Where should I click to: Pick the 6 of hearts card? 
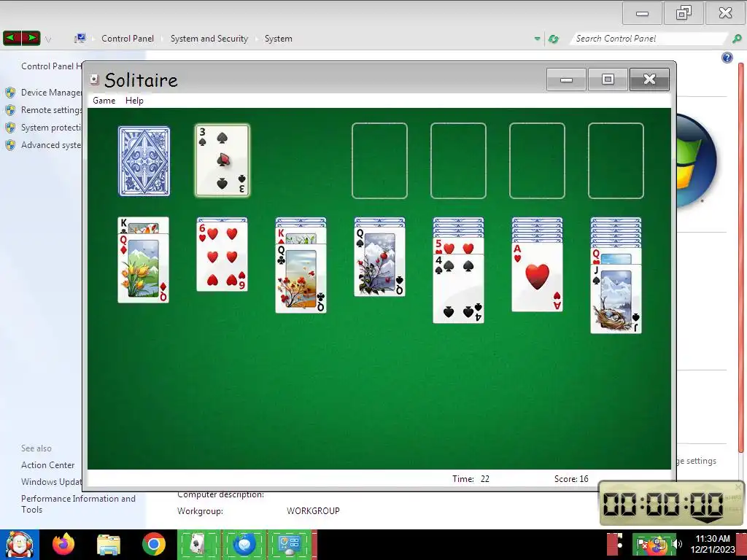point(222,256)
